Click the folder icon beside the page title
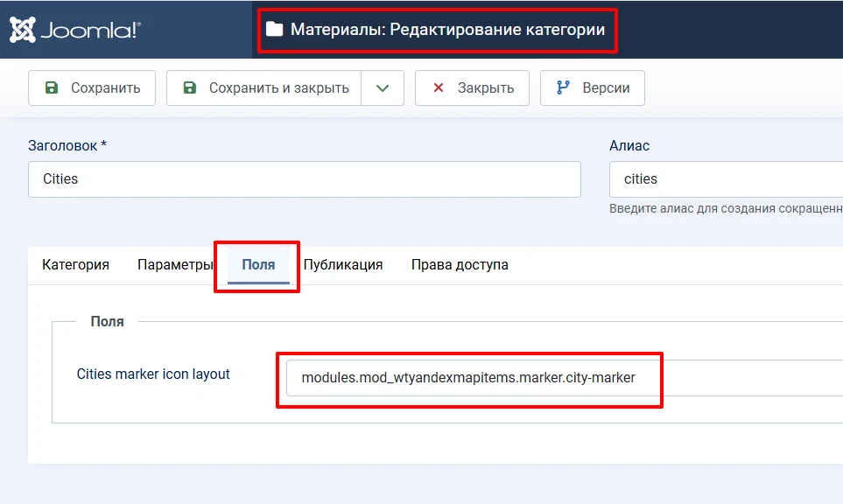 tap(274, 29)
